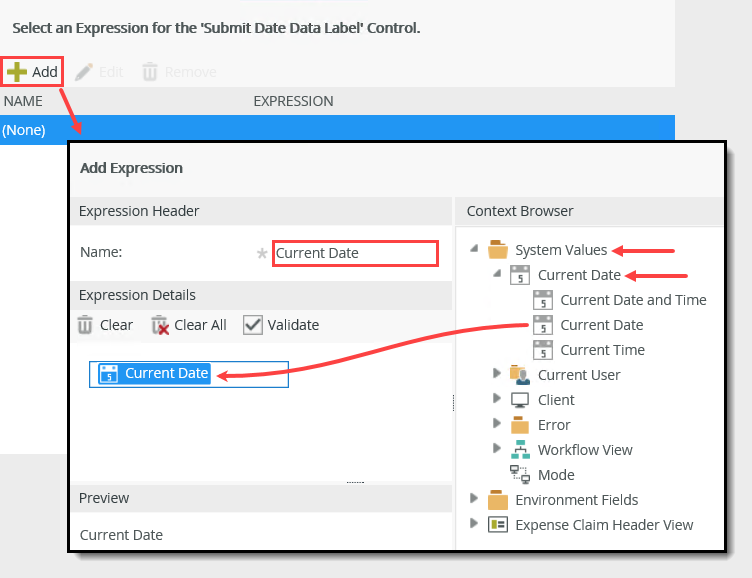This screenshot has height=578, width=752.
Task: Collapse the Current Date folder node
Action: click(x=497, y=275)
